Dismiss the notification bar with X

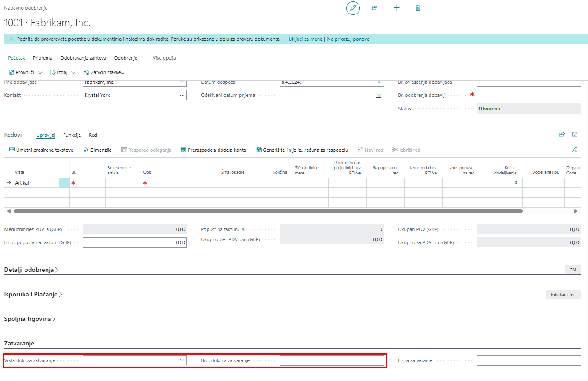coord(11,39)
